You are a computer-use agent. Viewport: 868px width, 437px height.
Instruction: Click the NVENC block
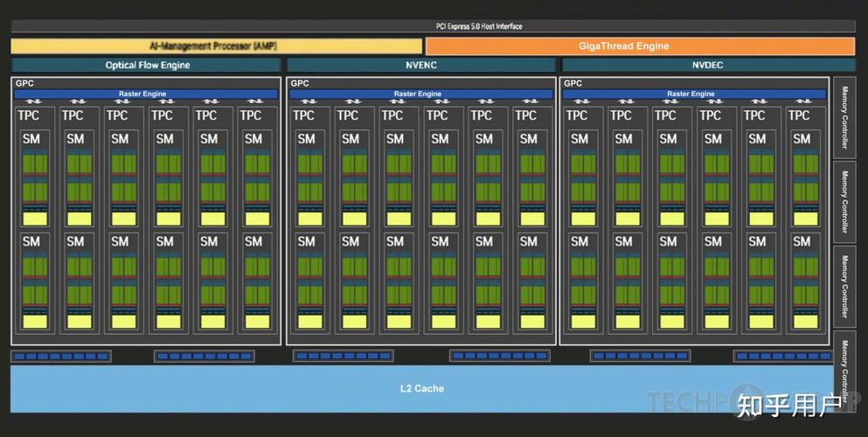[x=421, y=66]
